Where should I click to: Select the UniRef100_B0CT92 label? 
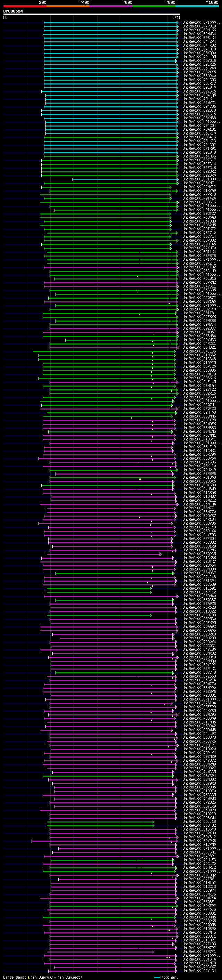(199, 267)
